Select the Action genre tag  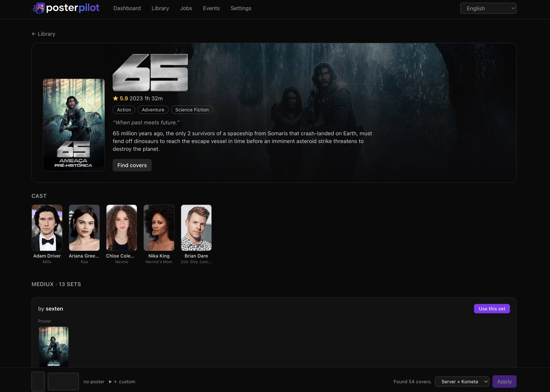(124, 110)
